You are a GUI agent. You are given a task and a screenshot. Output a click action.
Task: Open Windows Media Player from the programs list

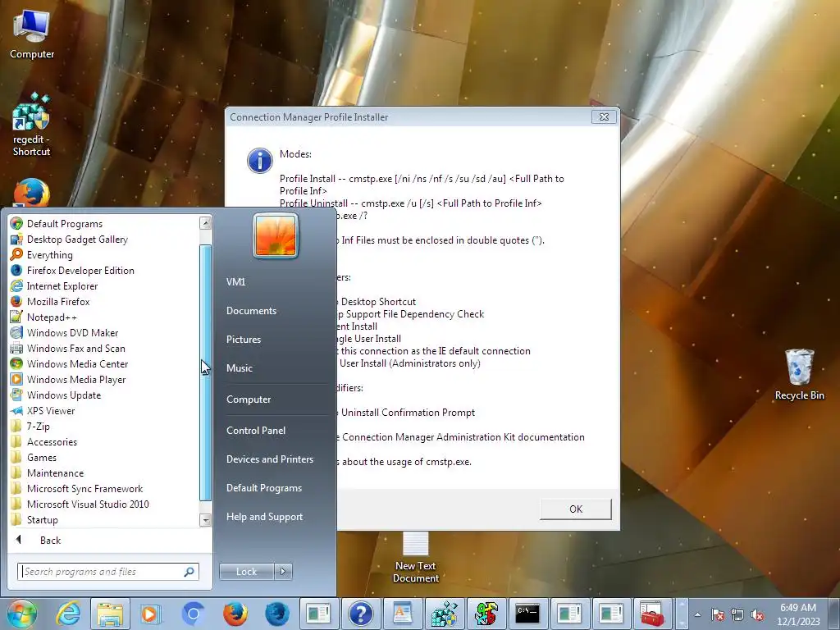click(76, 379)
